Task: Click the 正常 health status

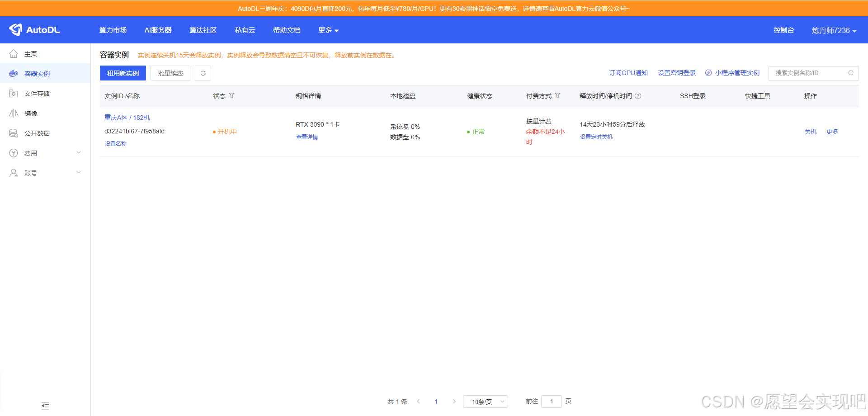Action: tap(478, 132)
